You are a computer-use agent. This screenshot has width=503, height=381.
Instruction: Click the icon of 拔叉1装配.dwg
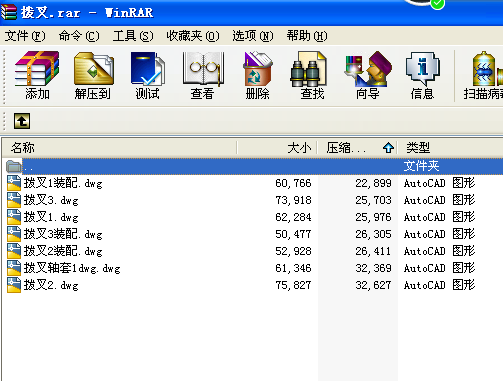tap(14, 183)
